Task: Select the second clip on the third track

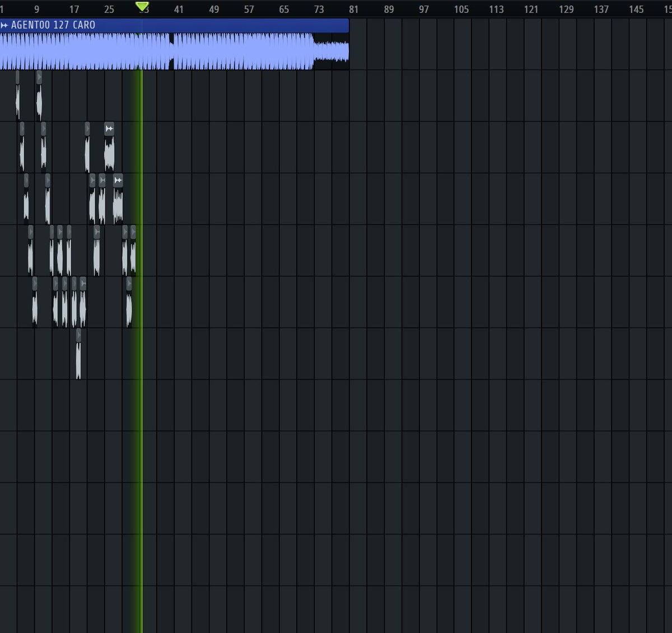Action: 43,147
